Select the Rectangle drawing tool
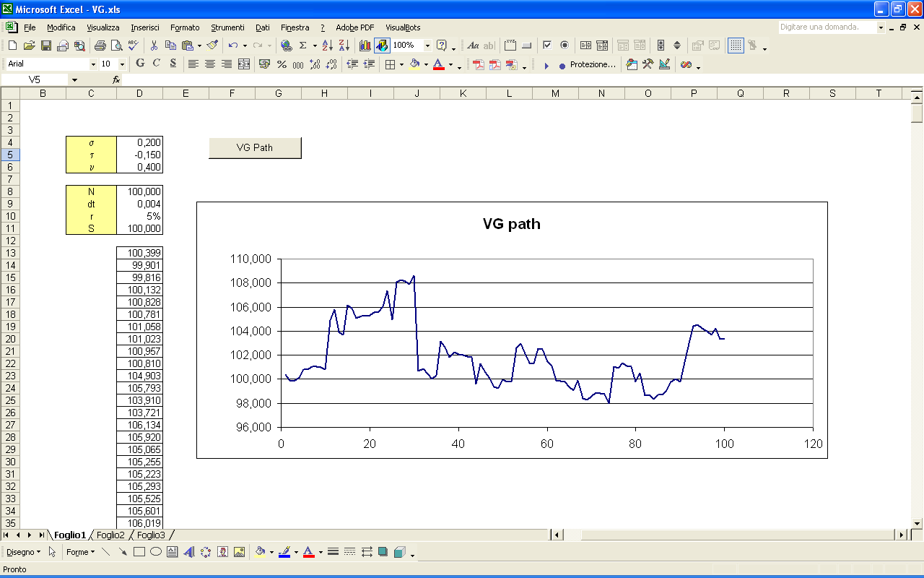Screen dimensions: 924x578 click(x=139, y=552)
